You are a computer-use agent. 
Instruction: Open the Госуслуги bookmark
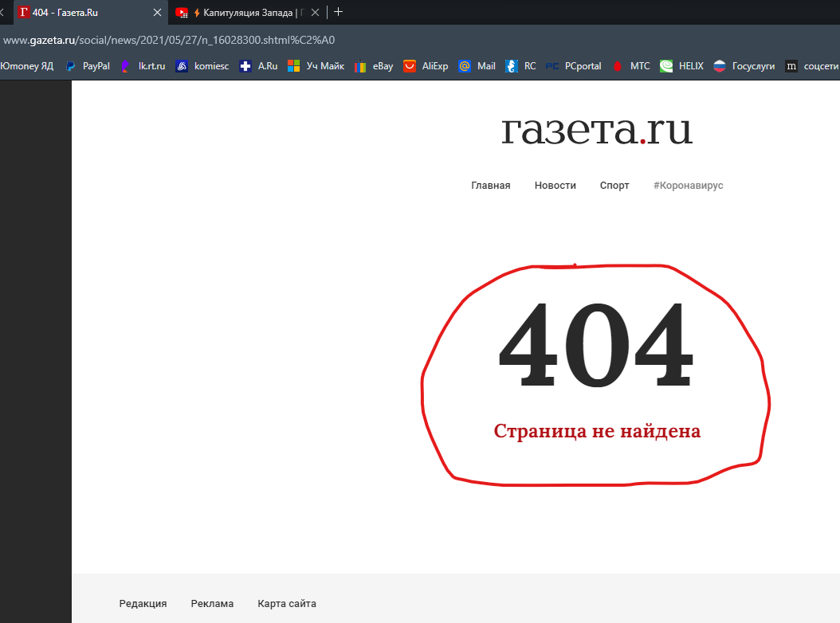(x=744, y=66)
